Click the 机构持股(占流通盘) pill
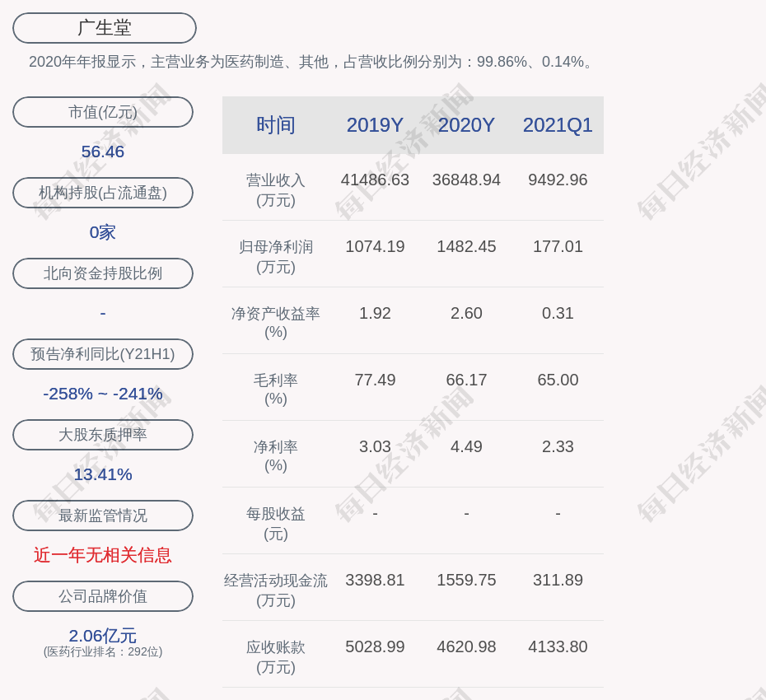 tap(103, 193)
